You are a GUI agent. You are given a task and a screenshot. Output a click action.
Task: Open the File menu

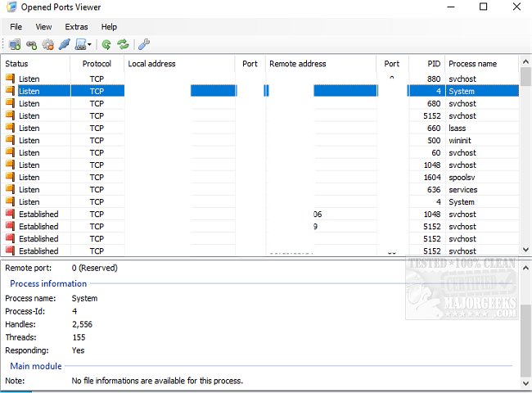[x=16, y=27]
